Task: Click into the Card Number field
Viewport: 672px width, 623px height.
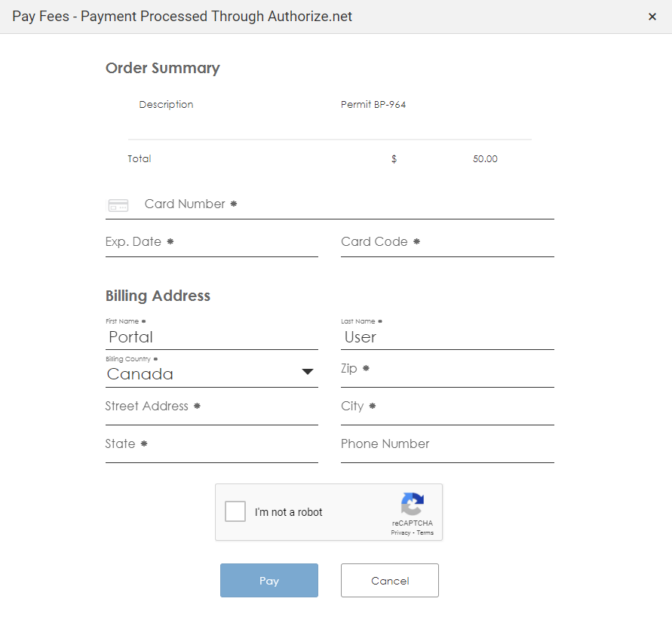Action: coord(302,204)
